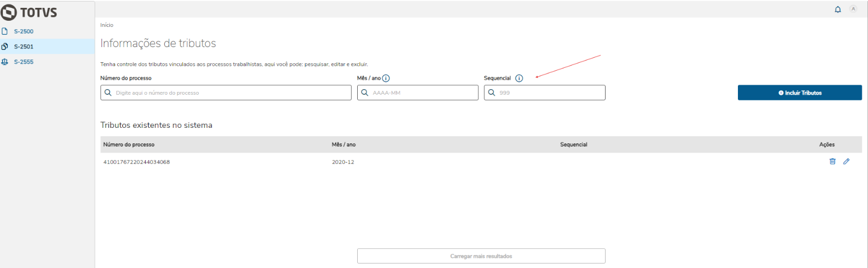868x268 pixels.
Task: Click Carregar mais resultados button
Action: pos(481,256)
